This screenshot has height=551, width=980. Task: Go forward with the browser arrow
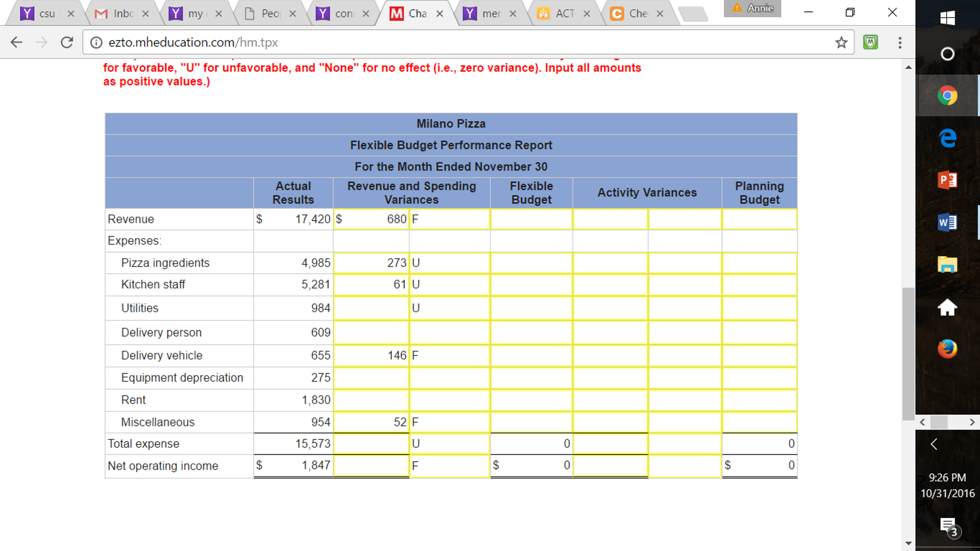point(42,42)
